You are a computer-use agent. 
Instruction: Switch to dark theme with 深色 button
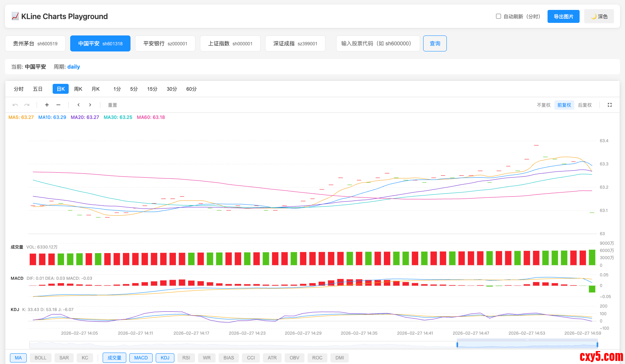[x=599, y=16]
